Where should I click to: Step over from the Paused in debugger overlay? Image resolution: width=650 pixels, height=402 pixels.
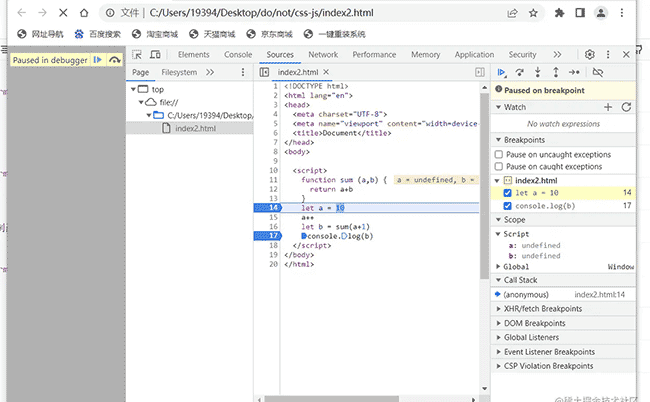click(114, 60)
